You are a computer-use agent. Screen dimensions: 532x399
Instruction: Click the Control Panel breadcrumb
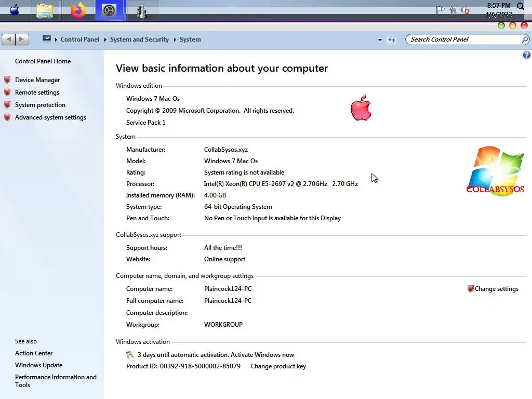click(x=79, y=39)
